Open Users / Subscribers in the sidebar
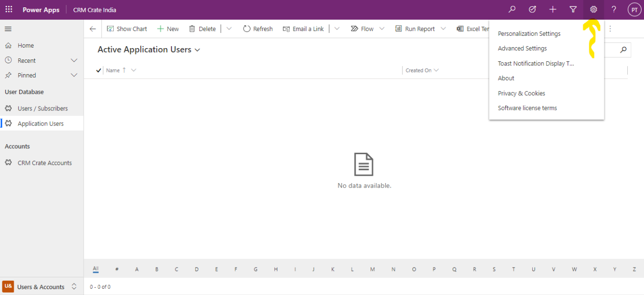644x295 pixels. coord(44,108)
